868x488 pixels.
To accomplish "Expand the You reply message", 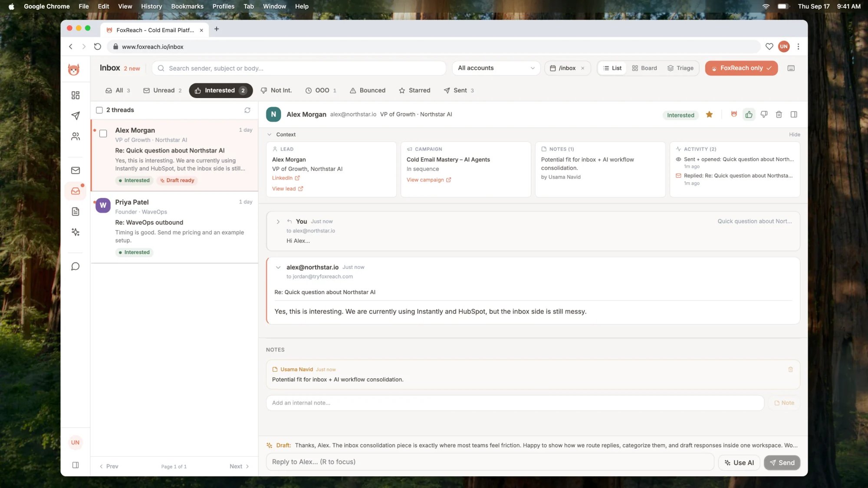I will [x=278, y=222].
